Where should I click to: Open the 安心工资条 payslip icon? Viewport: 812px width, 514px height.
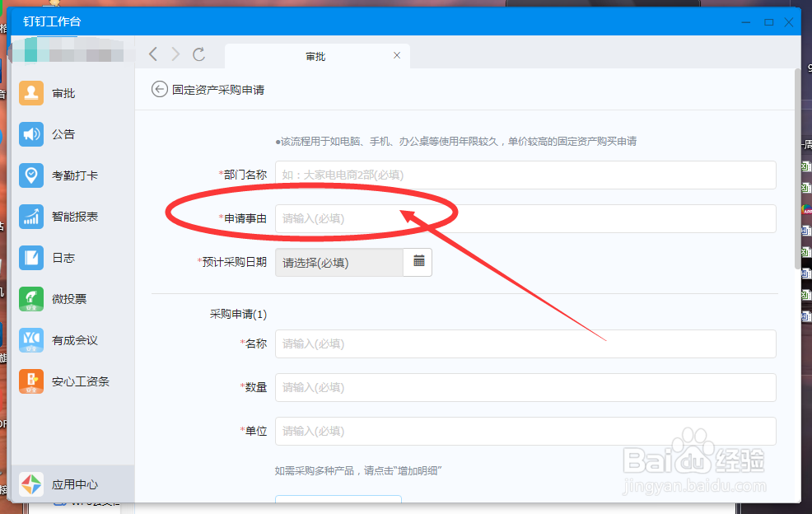(30, 381)
